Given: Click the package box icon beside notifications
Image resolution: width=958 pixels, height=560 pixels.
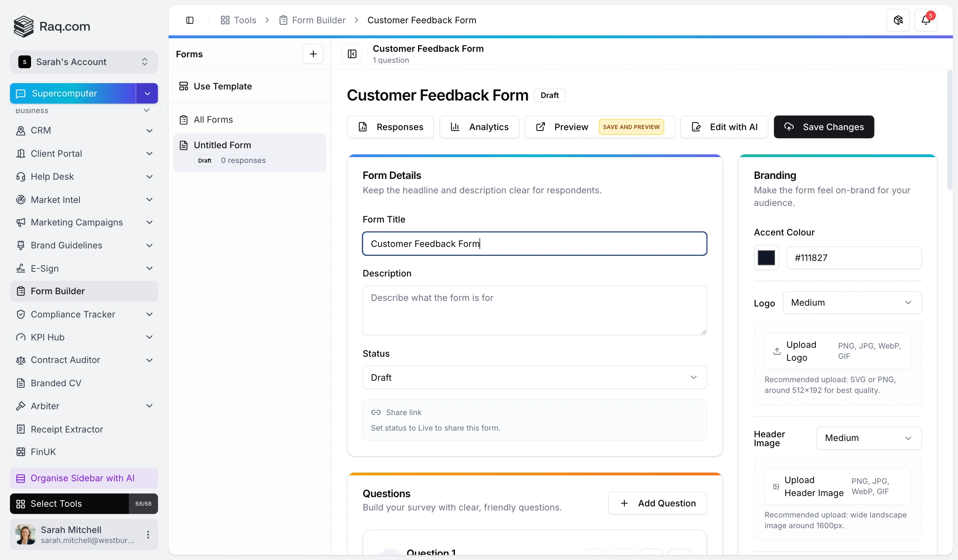Looking at the screenshot, I should point(898,20).
